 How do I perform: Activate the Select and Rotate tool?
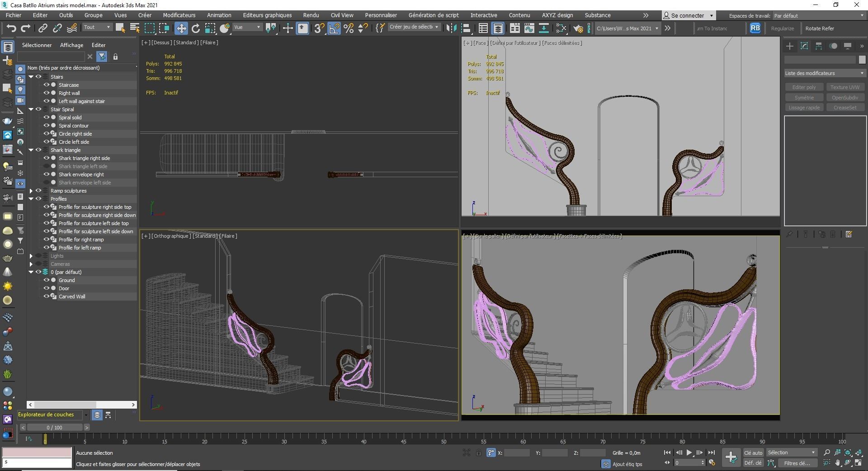[x=195, y=28]
